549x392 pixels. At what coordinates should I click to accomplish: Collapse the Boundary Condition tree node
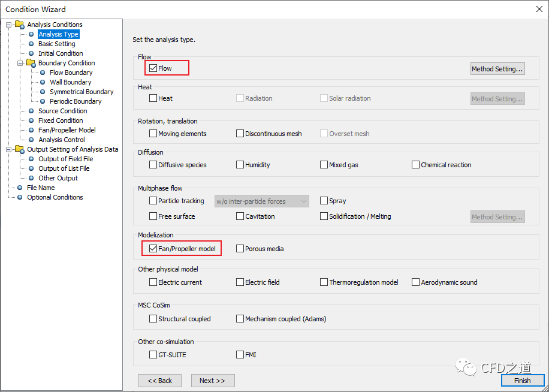coord(20,63)
